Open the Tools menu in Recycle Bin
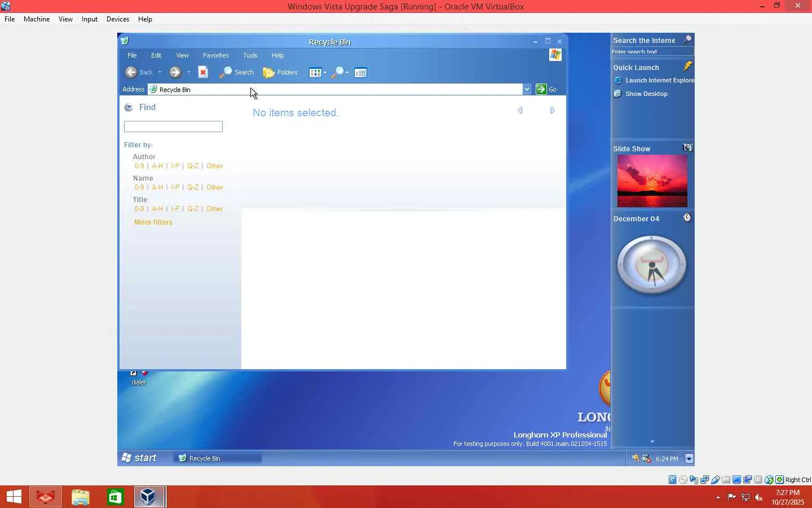The image size is (812, 508). click(250, 55)
